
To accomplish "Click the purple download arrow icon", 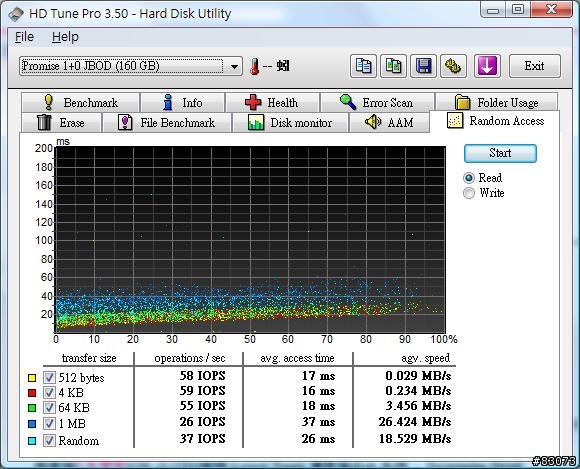I will [488, 66].
